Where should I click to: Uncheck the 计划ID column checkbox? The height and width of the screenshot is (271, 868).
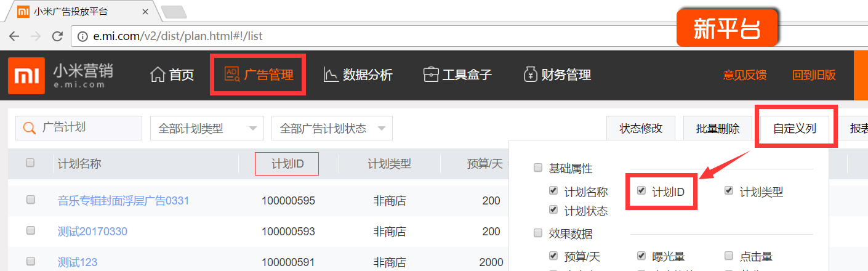point(641,191)
